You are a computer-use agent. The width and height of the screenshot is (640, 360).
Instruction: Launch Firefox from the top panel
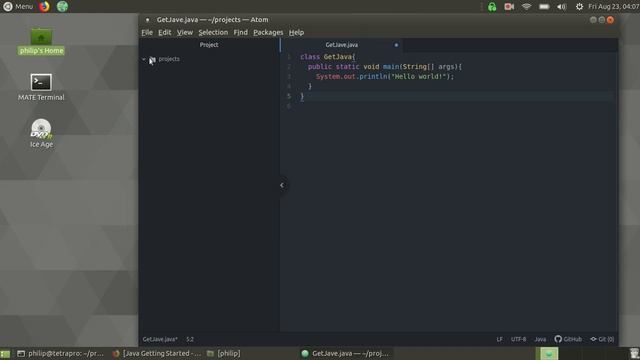44,7
